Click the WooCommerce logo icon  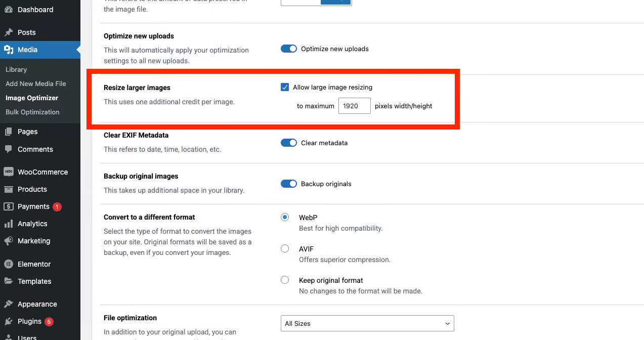pyautogui.click(x=9, y=172)
